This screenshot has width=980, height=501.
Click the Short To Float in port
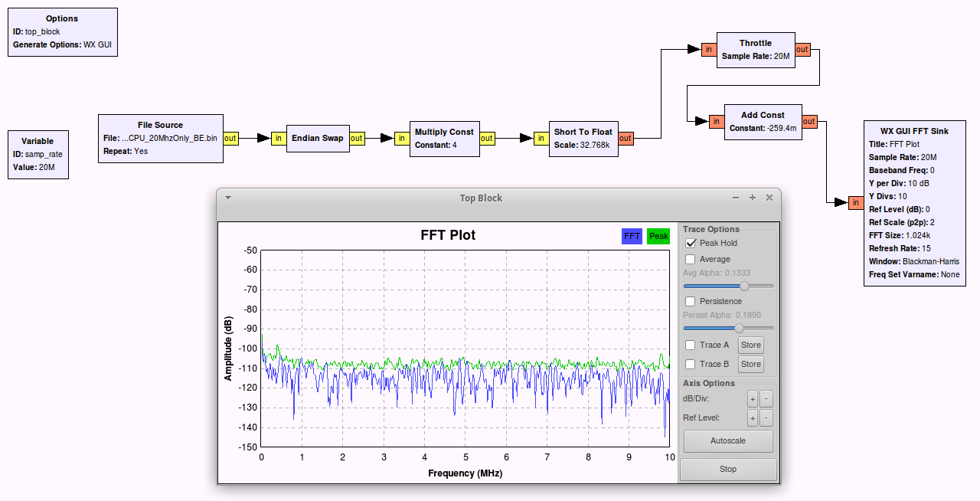tap(541, 138)
